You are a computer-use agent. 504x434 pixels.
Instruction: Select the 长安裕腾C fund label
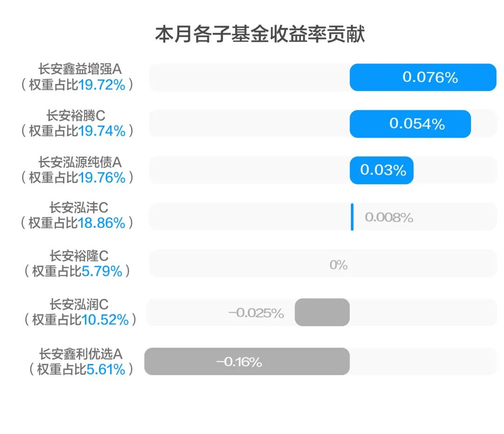click(x=76, y=116)
